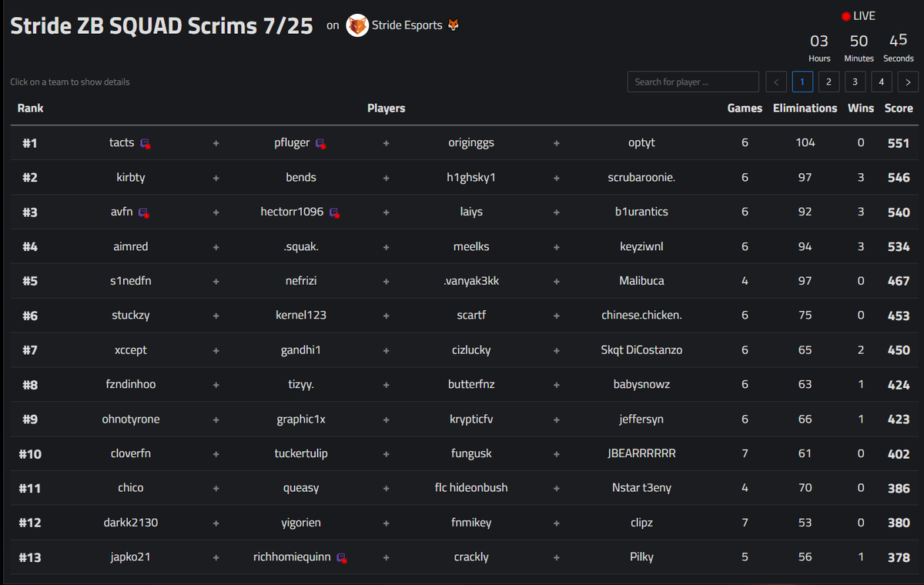The height and width of the screenshot is (585, 924).
Task: Click the red LIVE indicator dot
Action: pyautogui.click(x=845, y=16)
